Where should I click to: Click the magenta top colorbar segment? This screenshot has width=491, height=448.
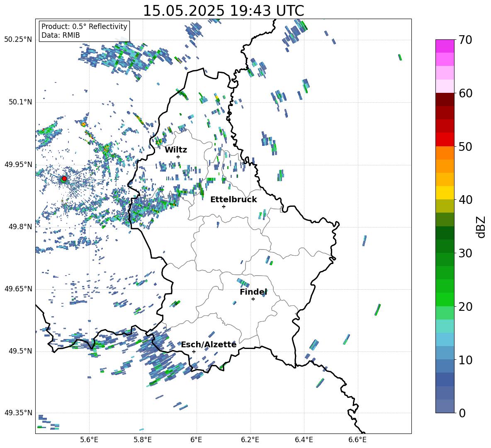pos(445,46)
